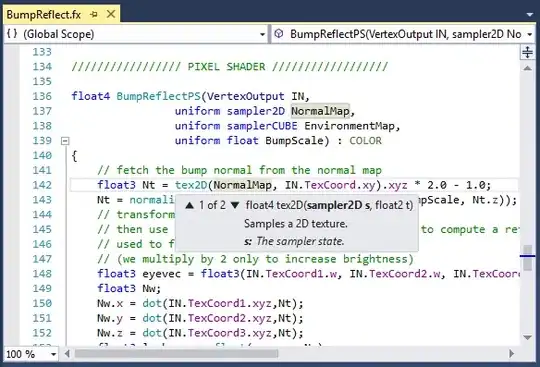
Task: Open the tab overflow dropdown arrow
Action: coord(530,14)
